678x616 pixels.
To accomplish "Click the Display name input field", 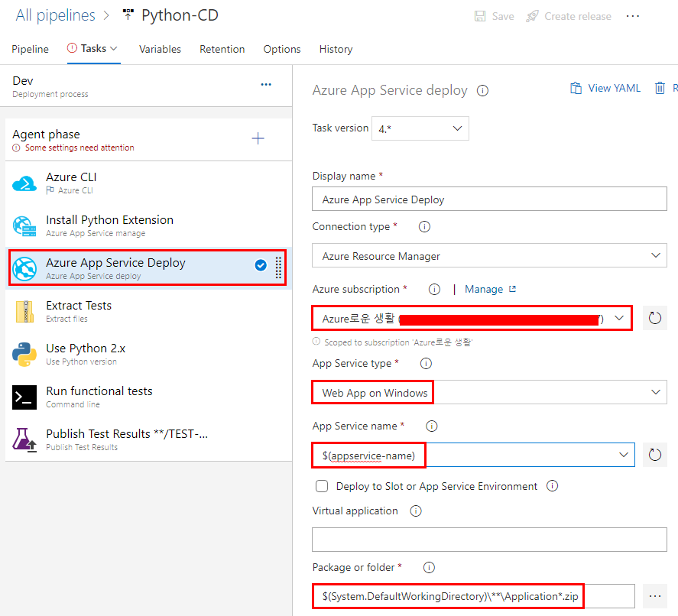I will [x=489, y=199].
